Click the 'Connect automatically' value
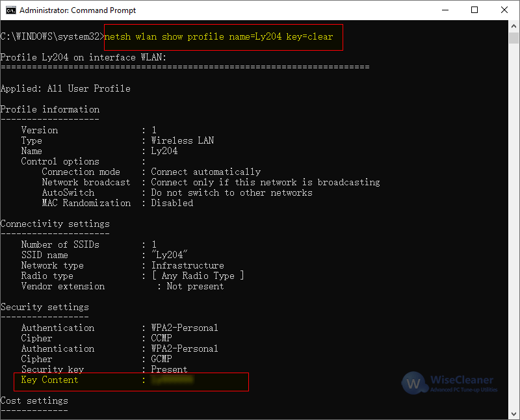The width and height of the screenshot is (520, 420). [205, 172]
